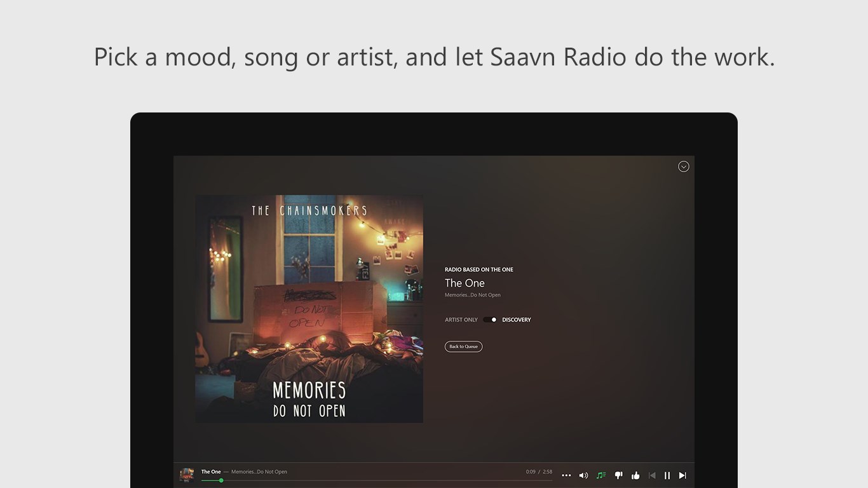Click the Memories Do Not Open album cover

click(309, 309)
